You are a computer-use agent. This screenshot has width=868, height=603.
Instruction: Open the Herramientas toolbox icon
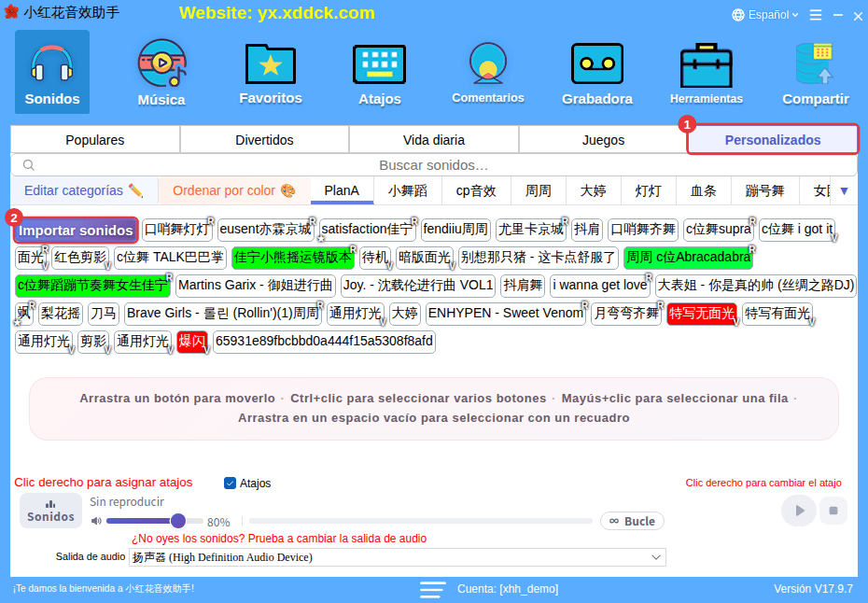point(707,72)
